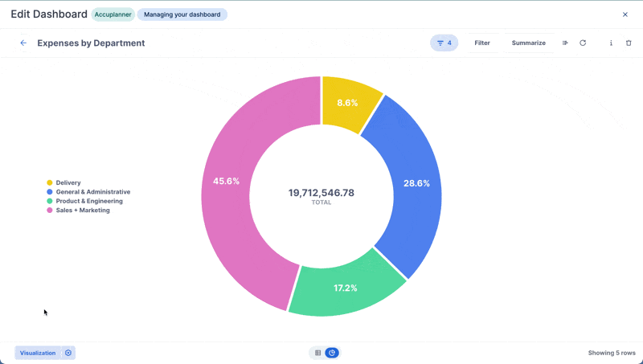Click the yellow 8.6% donut slice
The image size is (643, 364).
point(347,103)
